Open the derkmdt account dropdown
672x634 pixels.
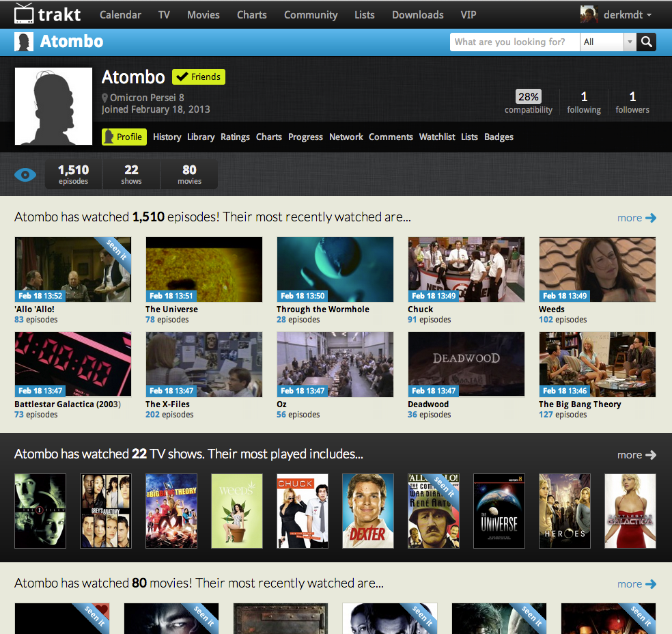point(628,15)
